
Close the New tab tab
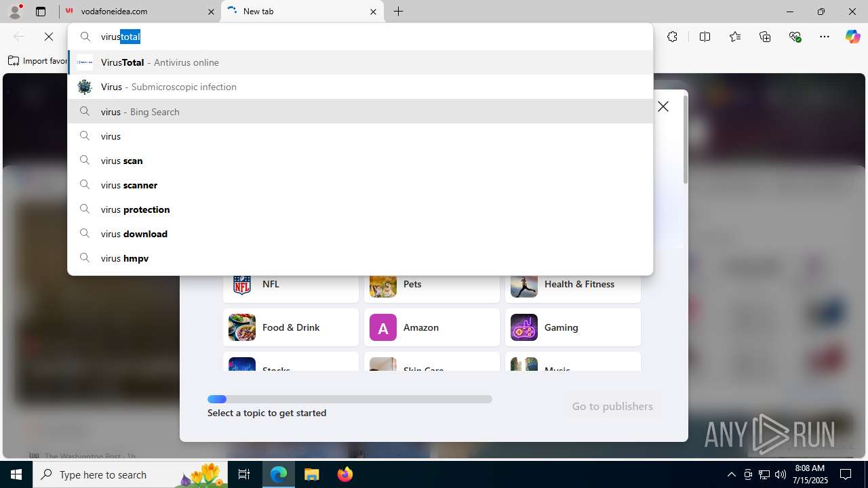(373, 12)
